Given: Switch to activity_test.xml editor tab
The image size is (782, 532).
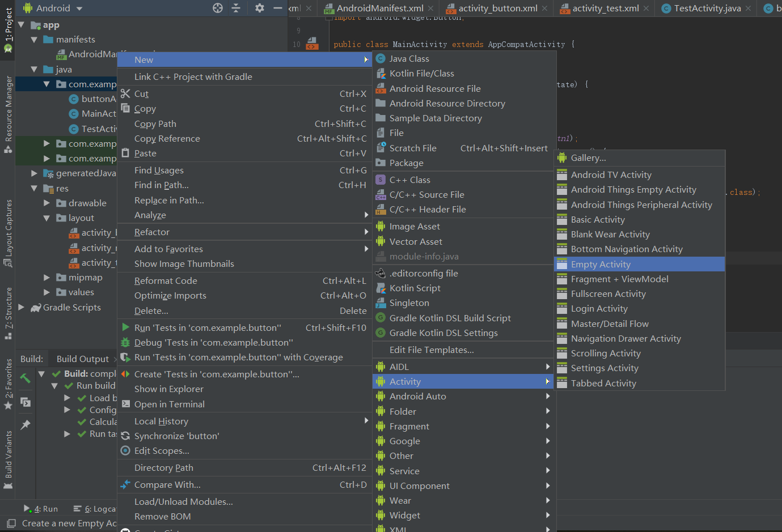Looking at the screenshot, I should [605, 8].
